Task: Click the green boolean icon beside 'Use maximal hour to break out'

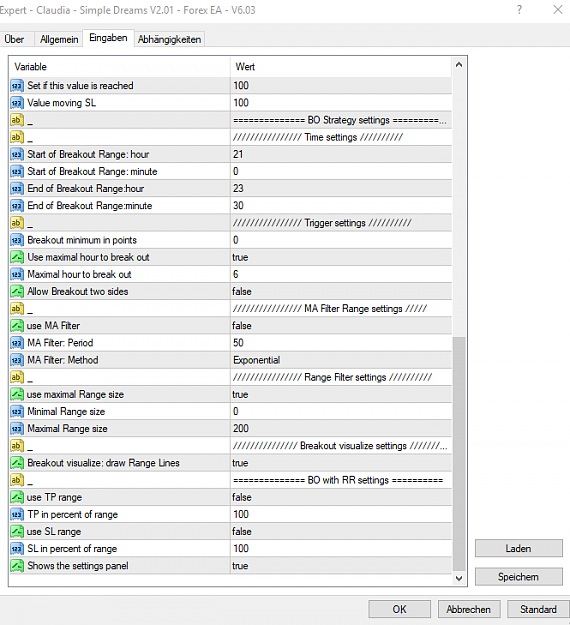Action: (17, 257)
